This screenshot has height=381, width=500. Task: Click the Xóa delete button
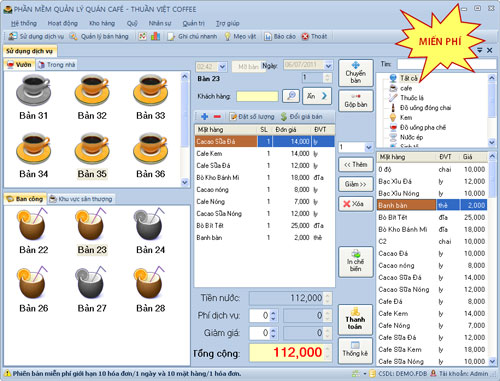click(x=355, y=204)
